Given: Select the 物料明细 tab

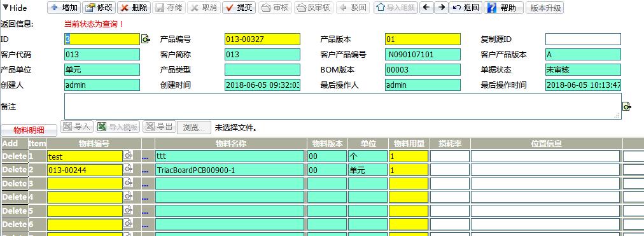Looking at the screenshot, I should [x=29, y=130].
